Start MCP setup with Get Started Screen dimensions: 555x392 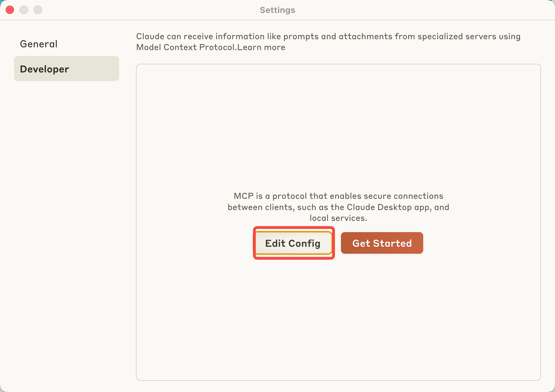(x=382, y=243)
